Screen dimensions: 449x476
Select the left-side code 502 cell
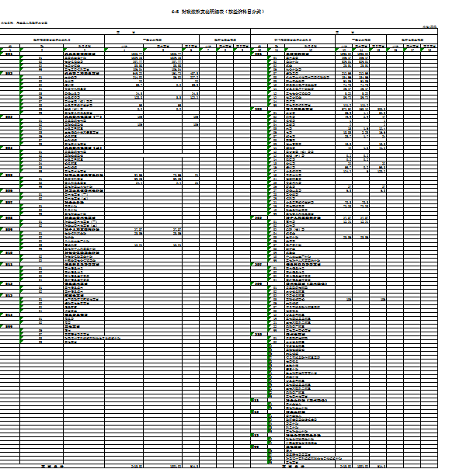(10, 74)
